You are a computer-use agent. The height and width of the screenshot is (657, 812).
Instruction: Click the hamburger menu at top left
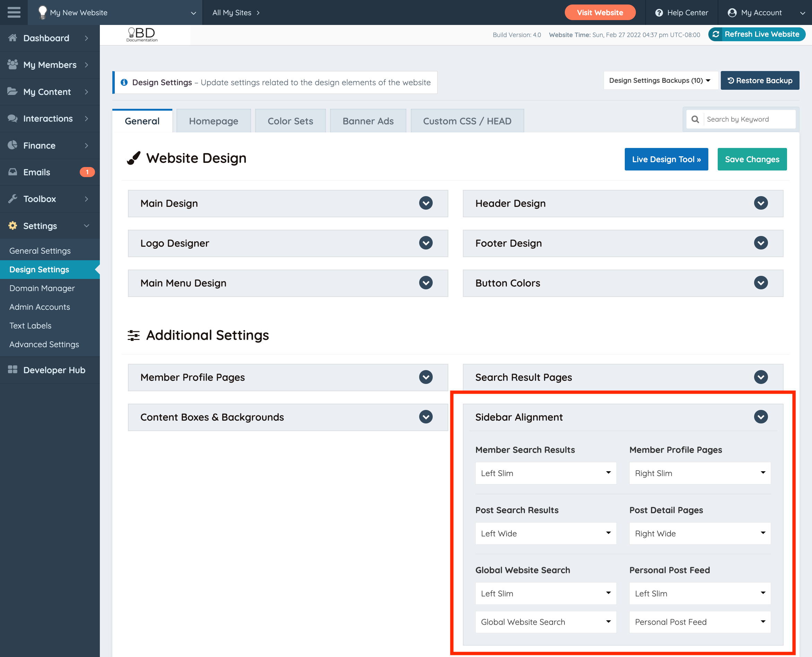click(14, 12)
